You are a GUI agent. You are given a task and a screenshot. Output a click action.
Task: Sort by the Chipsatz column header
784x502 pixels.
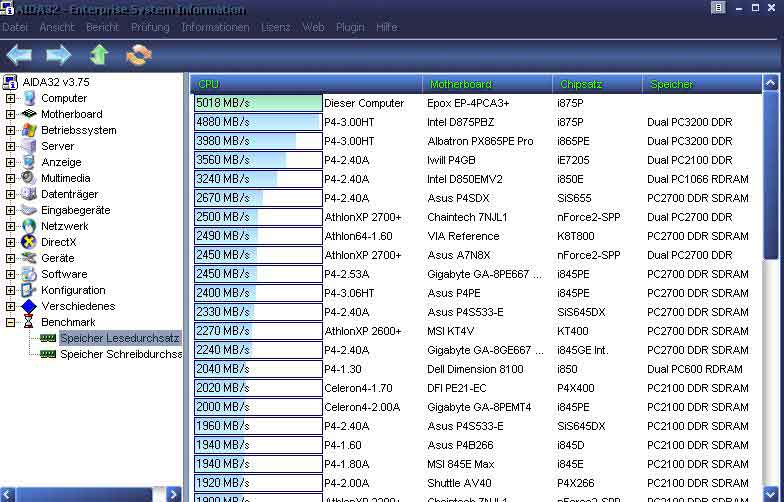(x=598, y=84)
